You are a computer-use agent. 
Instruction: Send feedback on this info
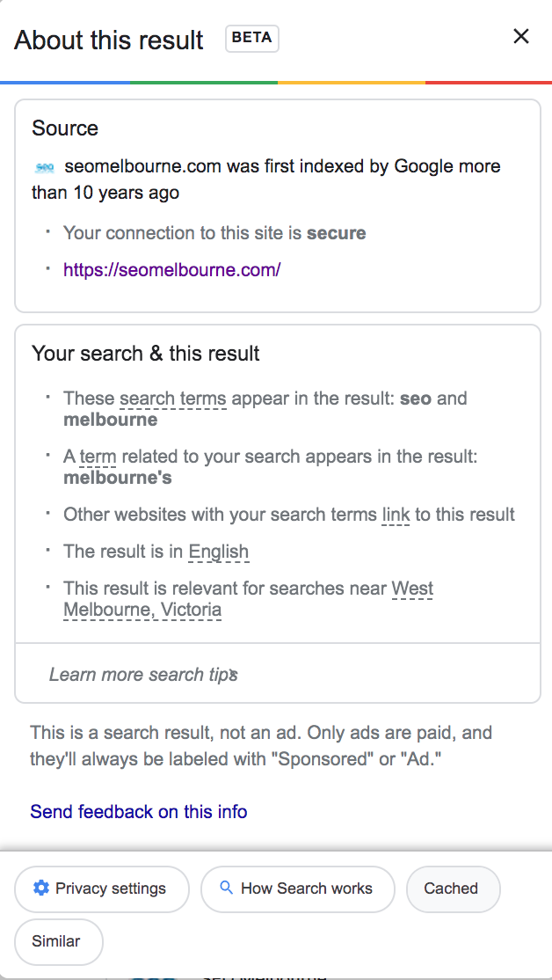pos(139,811)
